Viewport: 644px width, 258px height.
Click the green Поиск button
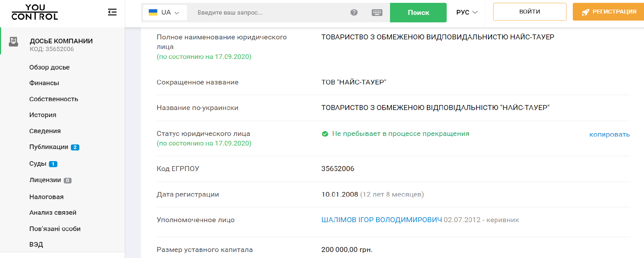(418, 12)
